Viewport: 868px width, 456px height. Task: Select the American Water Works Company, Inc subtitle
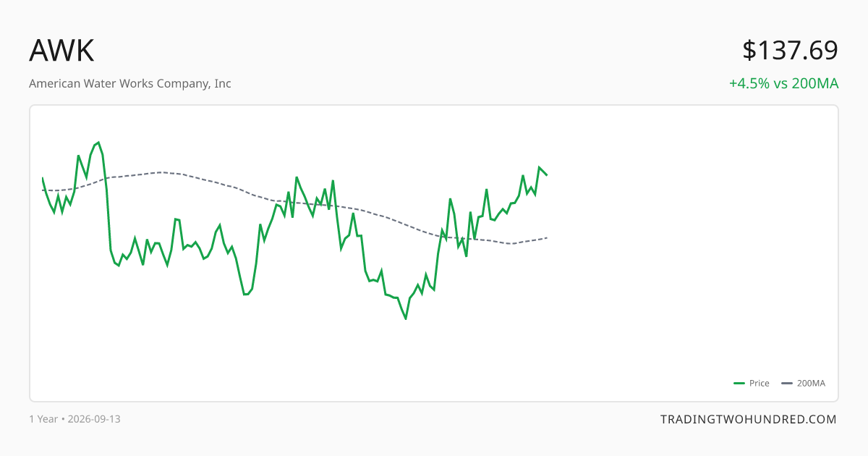click(x=130, y=83)
